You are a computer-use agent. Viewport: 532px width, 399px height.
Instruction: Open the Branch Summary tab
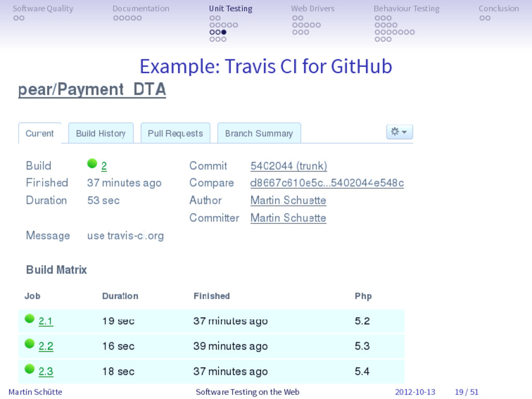(x=259, y=134)
